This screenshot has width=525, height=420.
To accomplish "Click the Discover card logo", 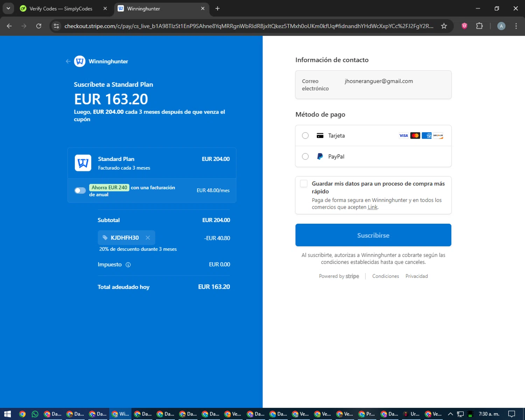I will point(438,135).
